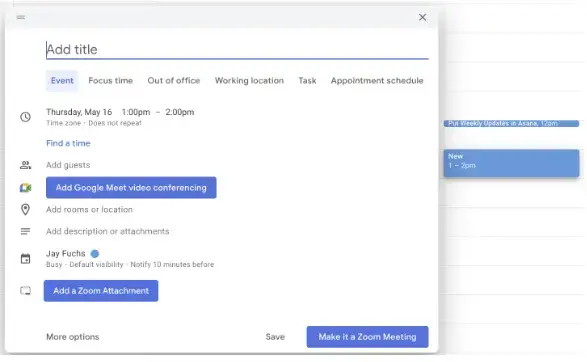Click Add description or attachments field
587x362 pixels.
coord(107,231)
